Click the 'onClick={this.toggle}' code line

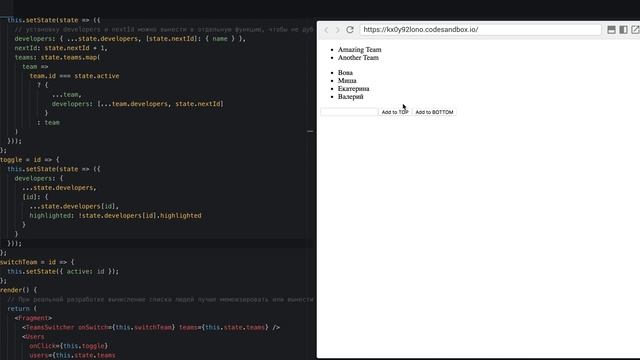pyautogui.click(x=68, y=346)
